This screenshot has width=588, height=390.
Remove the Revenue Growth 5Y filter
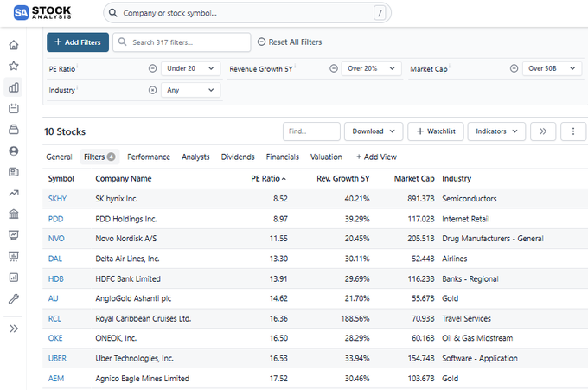pyautogui.click(x=334, y=68)
